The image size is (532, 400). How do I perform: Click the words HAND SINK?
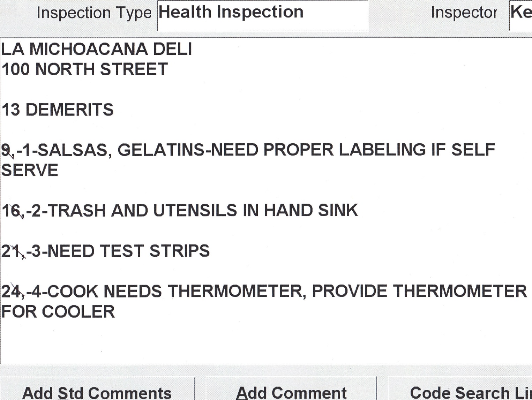310,211
